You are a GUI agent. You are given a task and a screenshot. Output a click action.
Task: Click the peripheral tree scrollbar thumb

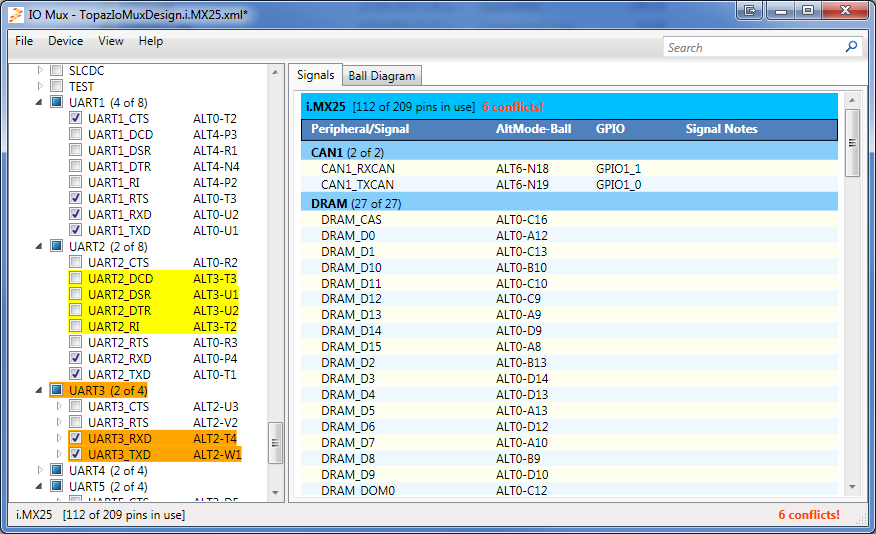click(x=275, y=443)
